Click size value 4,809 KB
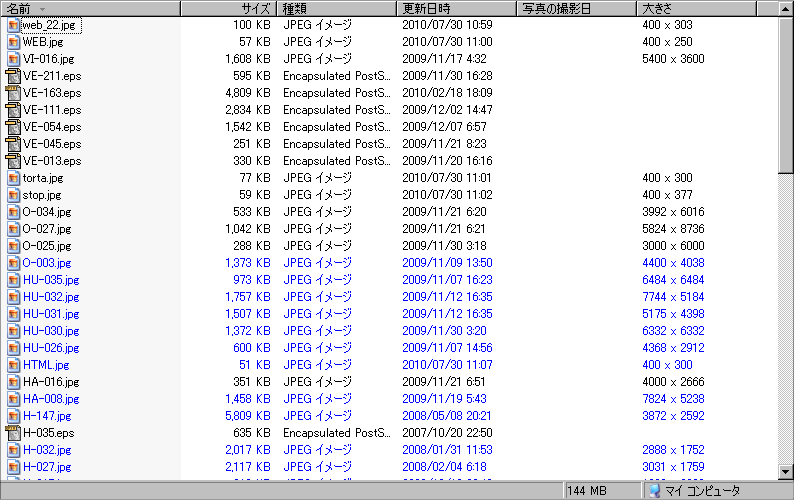Image resolution: width=794 pixels, height=500 pixels. (248, 93)
